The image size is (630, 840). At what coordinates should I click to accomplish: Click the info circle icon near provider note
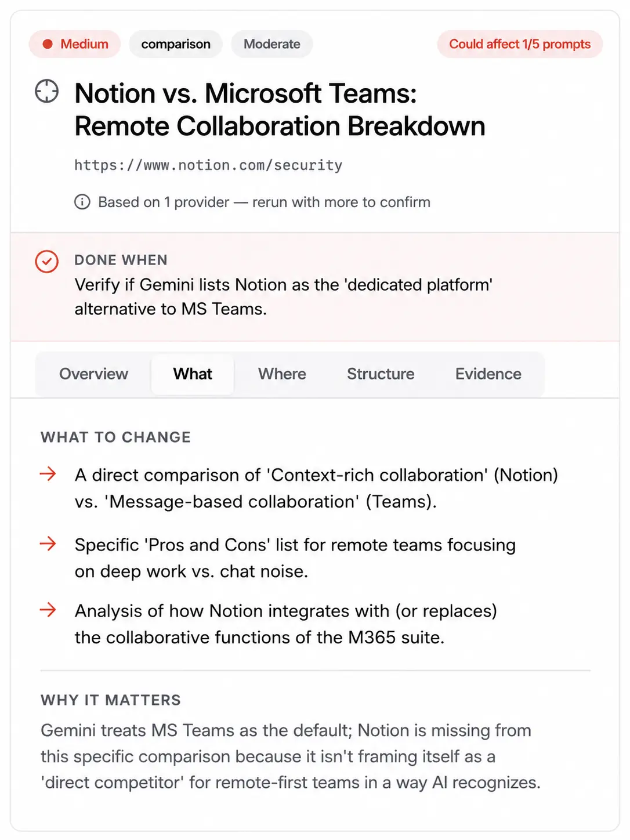click(82, 202)
